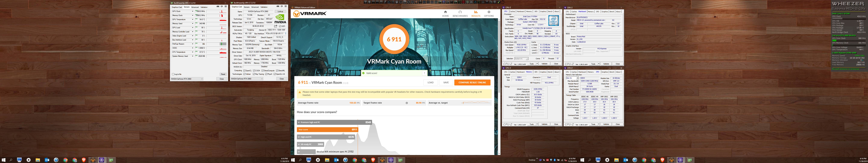Open Settings gear on the leftmost taskbar

coord(29,160)
